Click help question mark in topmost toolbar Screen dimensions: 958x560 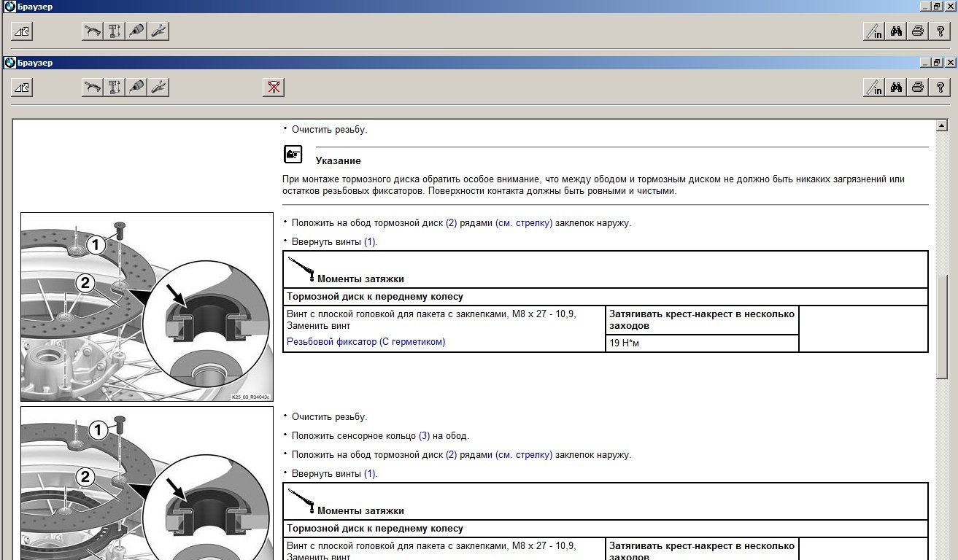click(940, 31)
